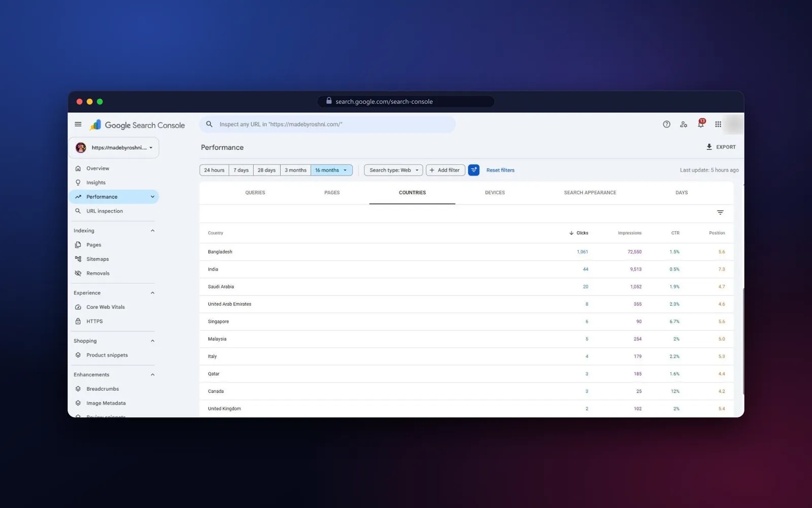Collapse the Enhancements section
Screen dimensions: 812x508
(x=152, y=374)
